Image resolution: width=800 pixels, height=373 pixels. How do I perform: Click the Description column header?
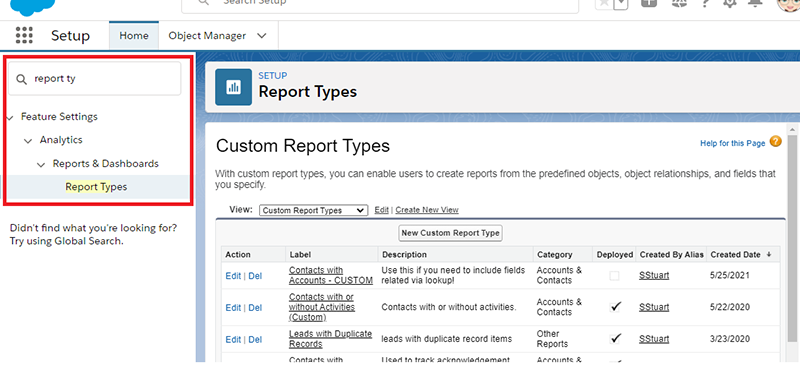point(404,255)
